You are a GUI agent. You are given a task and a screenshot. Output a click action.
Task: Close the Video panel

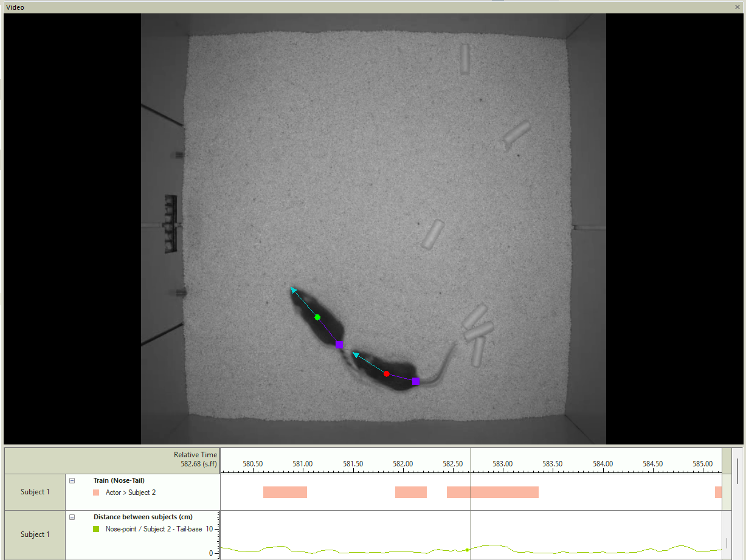click(738, 7)
